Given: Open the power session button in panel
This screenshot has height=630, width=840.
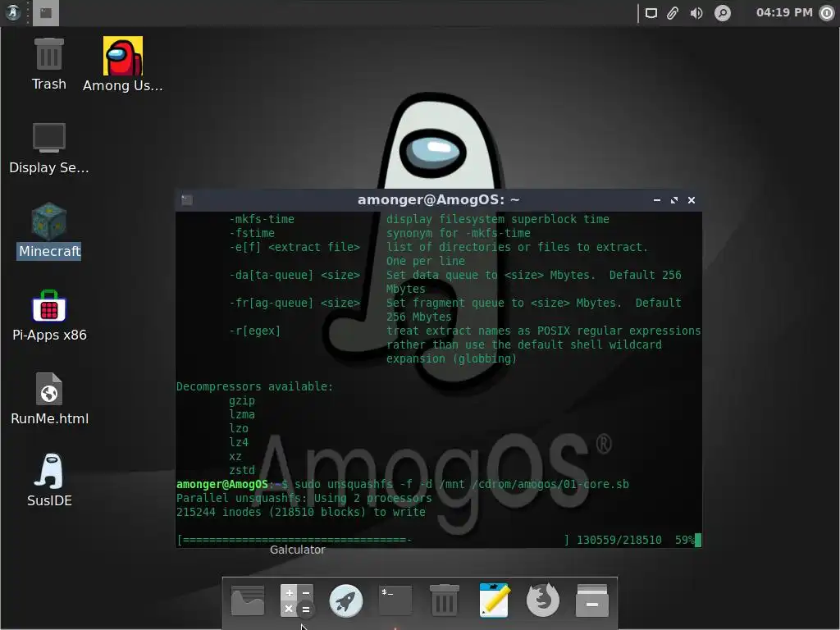Looking at the screenshot, I should [827, 13].
